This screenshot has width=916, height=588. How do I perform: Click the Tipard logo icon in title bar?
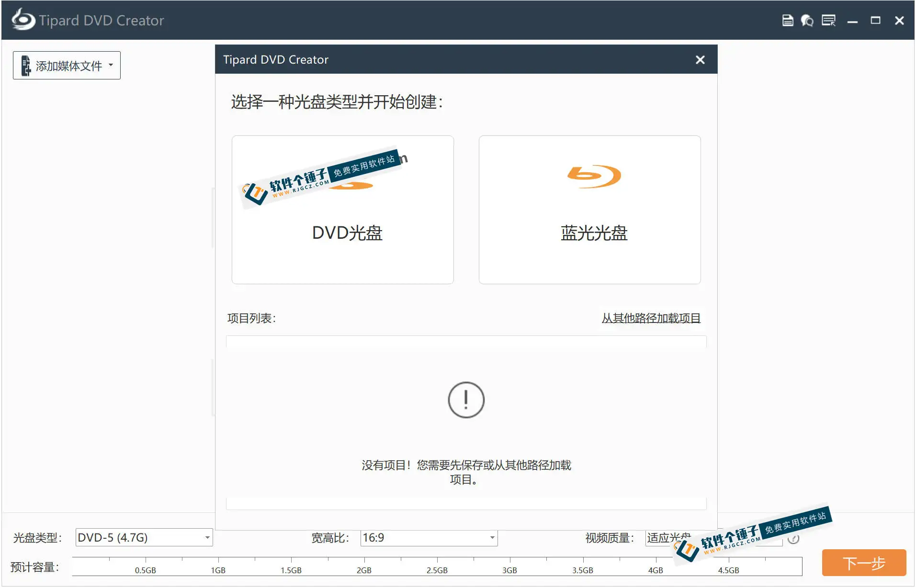23,20
